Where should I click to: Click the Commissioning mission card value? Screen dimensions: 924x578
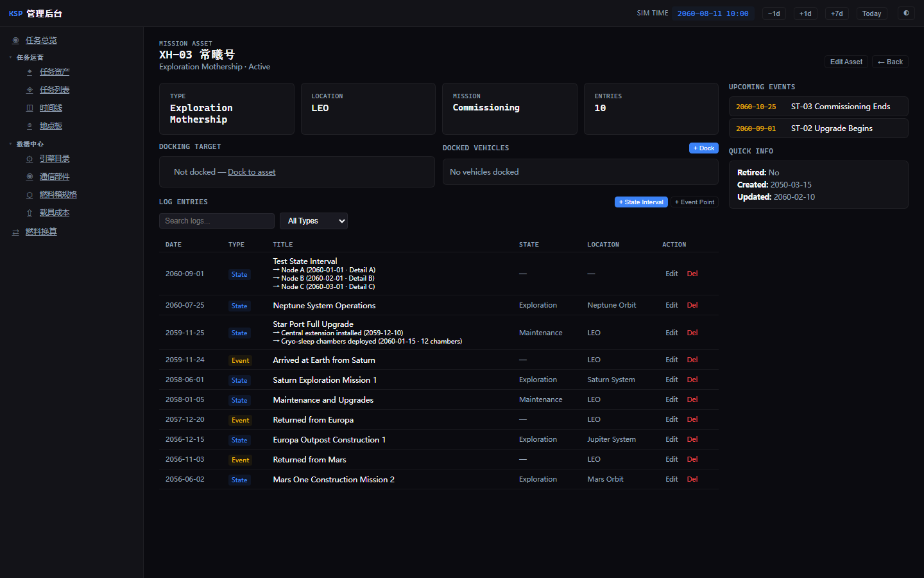486,108
